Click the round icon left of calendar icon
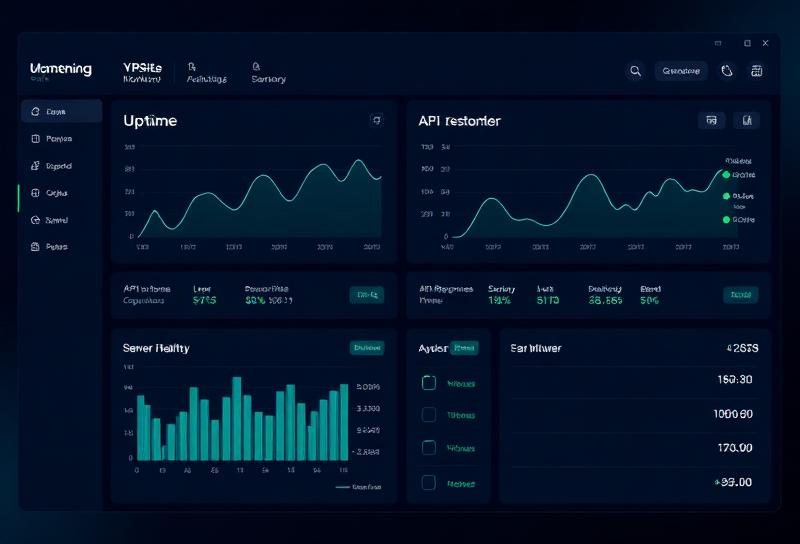This screenshot has width=800, height=544. click(727, 71)
